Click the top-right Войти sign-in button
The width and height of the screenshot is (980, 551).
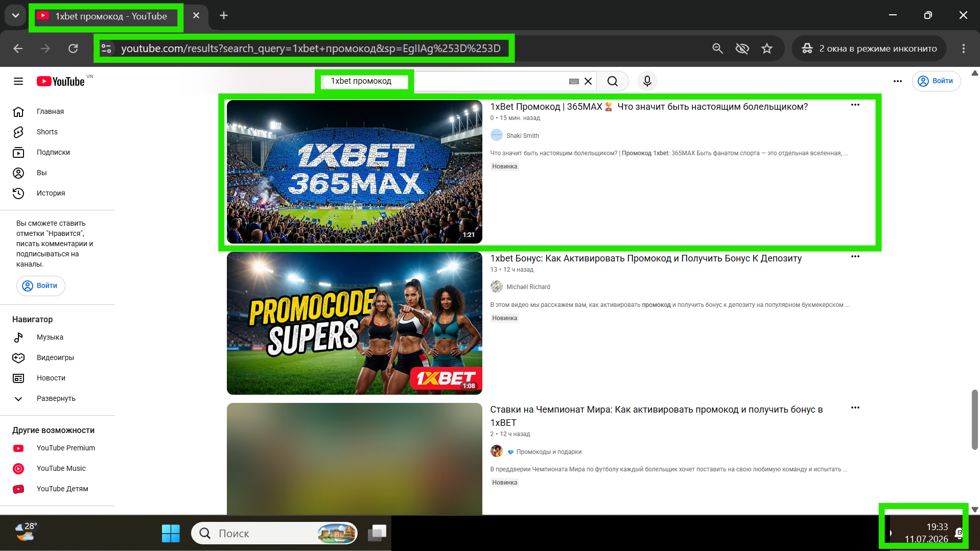(x=936, y=81)
